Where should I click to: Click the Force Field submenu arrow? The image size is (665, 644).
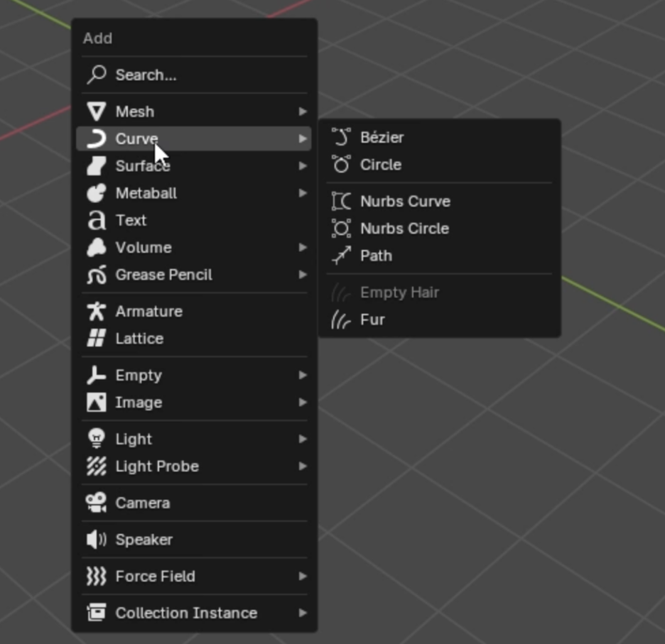click(x=303, y=576)
